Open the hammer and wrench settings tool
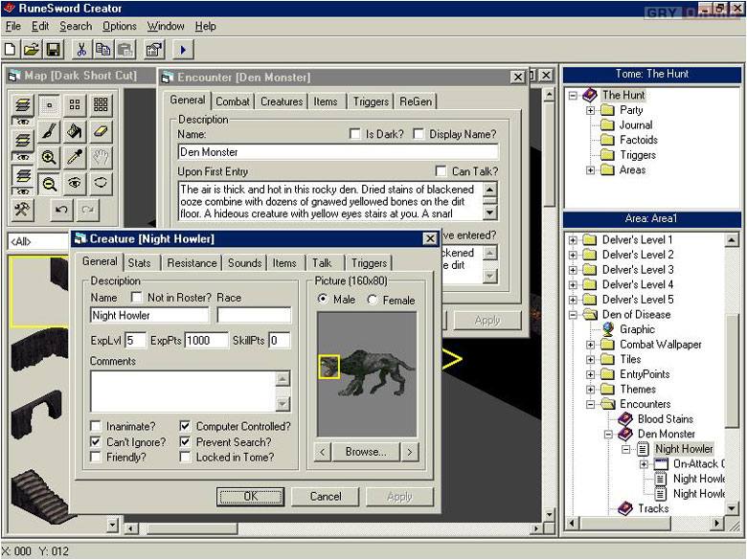The height and width of the screenshot is (560, 747). tap(22, 209)
